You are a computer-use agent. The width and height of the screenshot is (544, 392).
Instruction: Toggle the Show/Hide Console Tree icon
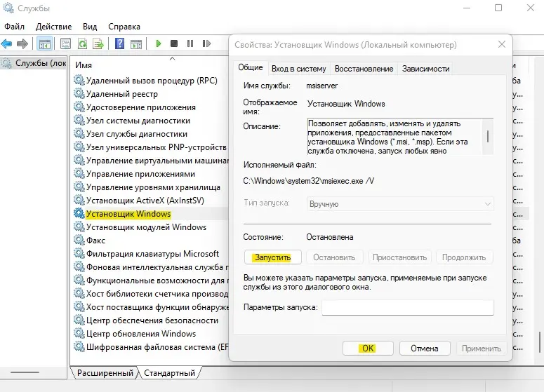coord(44,43)
